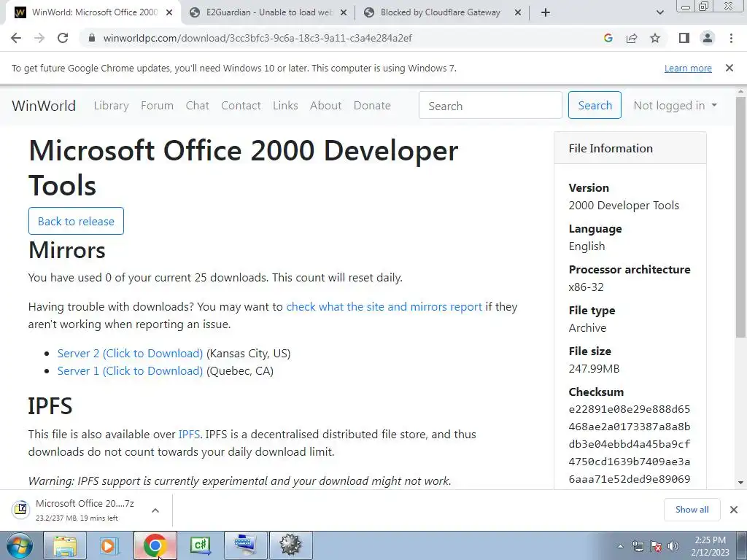Focus the WinWorld Search input field
Image resolution: width=747 pixels, height=560 pixels.
coord(490,105)
